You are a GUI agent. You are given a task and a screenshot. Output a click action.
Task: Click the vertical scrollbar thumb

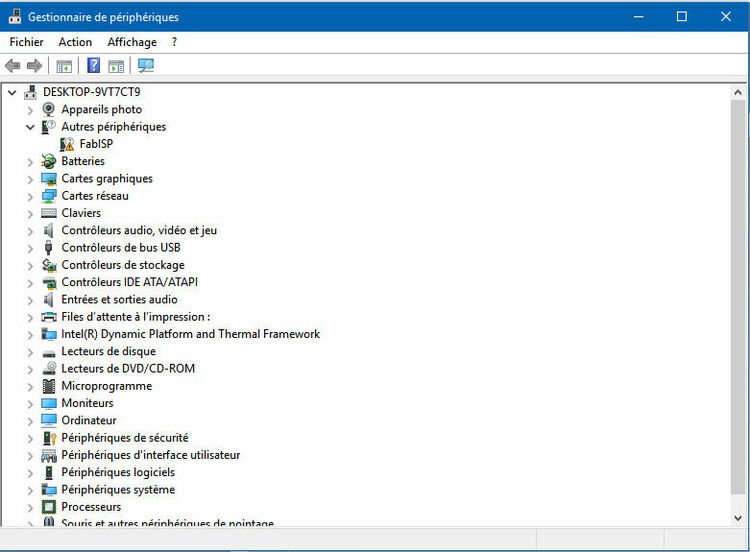[x=738, y=297]
